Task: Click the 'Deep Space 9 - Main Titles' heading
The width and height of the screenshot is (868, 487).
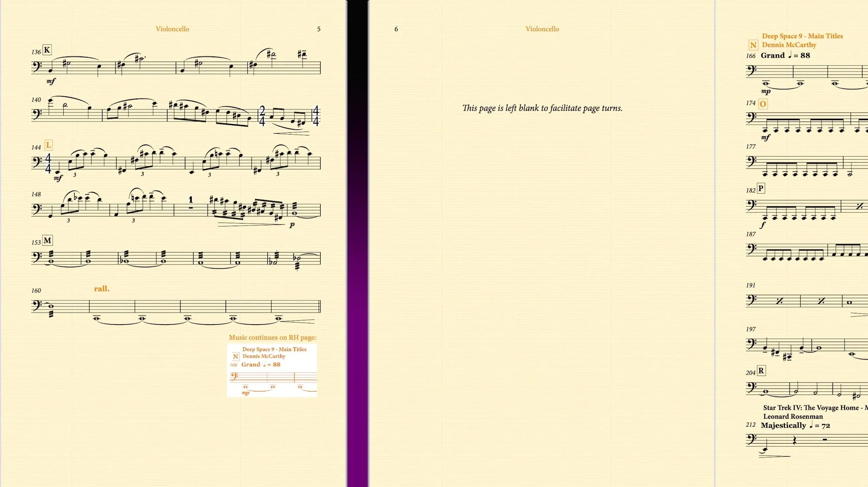Action: [x=802, y=36]
